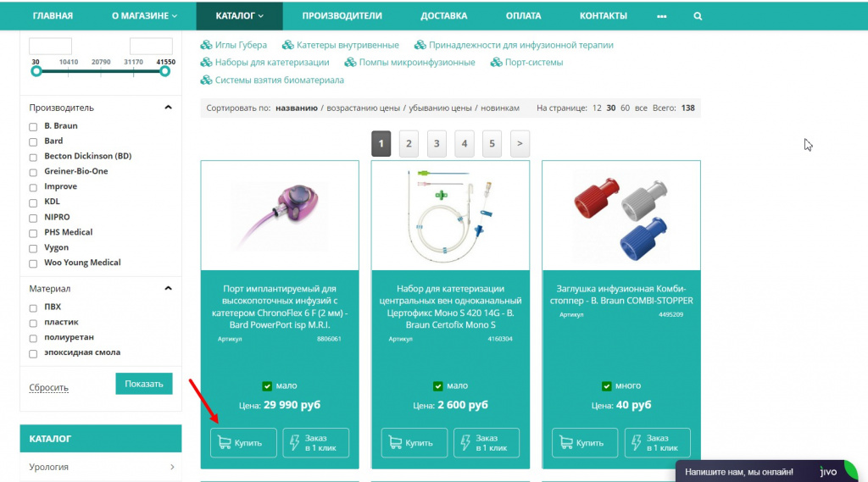
Task: Click the category icon beside Порт-системы
Action: (496, 63)
